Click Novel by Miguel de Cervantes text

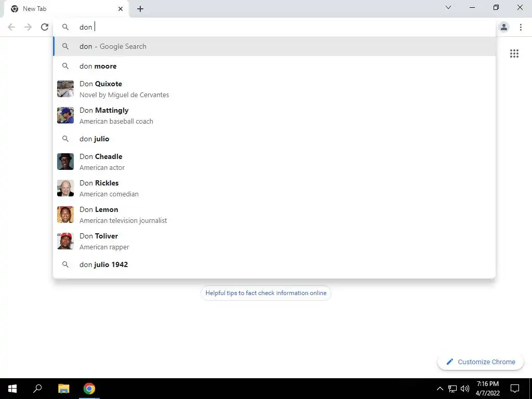click(124, 95)
